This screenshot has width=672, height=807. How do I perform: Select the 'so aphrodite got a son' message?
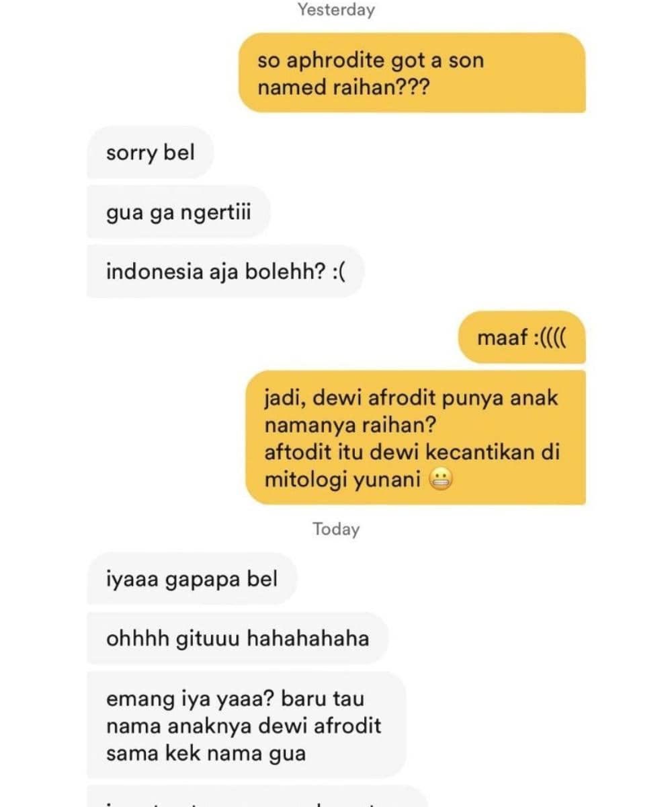point(412,73)
